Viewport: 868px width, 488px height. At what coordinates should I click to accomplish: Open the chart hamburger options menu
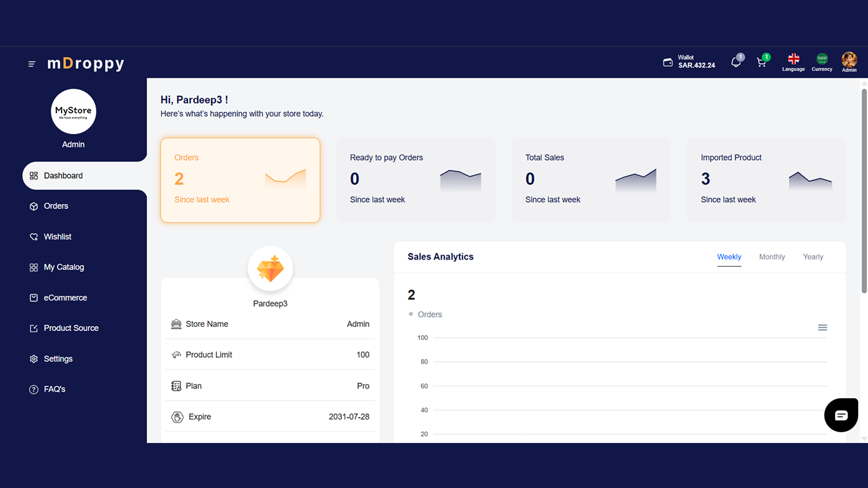(x=822, y=328)
